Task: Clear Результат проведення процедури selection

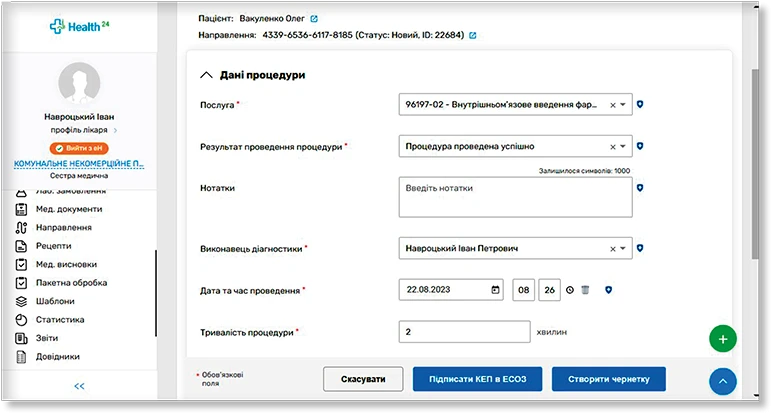Action: [x=613, y=147]
